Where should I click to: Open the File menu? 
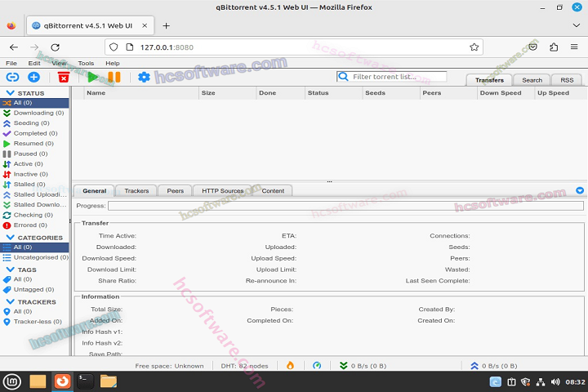click(11, 63)
